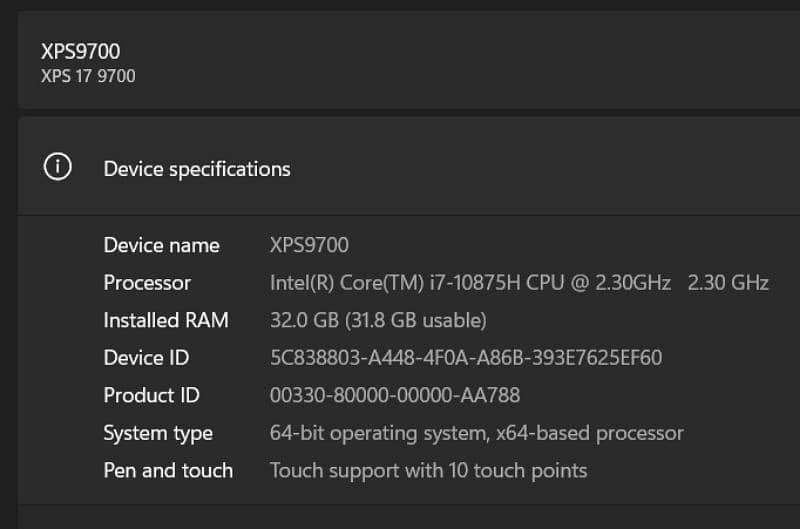Select the Product ID value 00330-80000-00000-AA788
This screenshot has height=529, width=800.
[395, 395]
